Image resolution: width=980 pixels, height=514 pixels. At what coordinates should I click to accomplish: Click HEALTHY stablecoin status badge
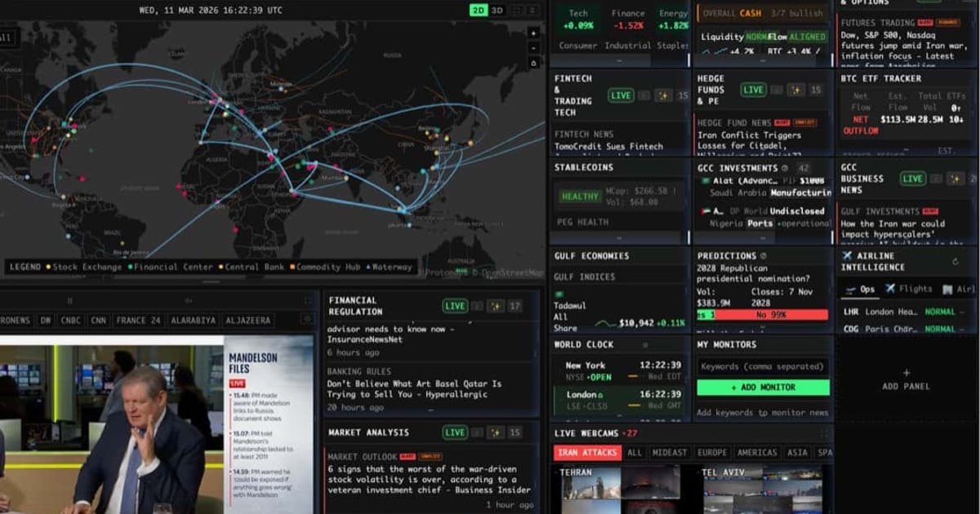(x=580, y=197)
